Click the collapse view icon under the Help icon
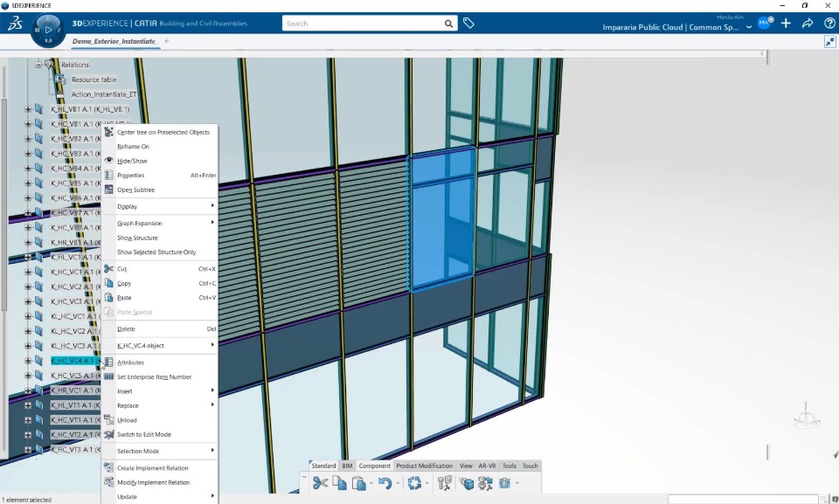This screenshot has height=504, width=839. pos(830,41)
